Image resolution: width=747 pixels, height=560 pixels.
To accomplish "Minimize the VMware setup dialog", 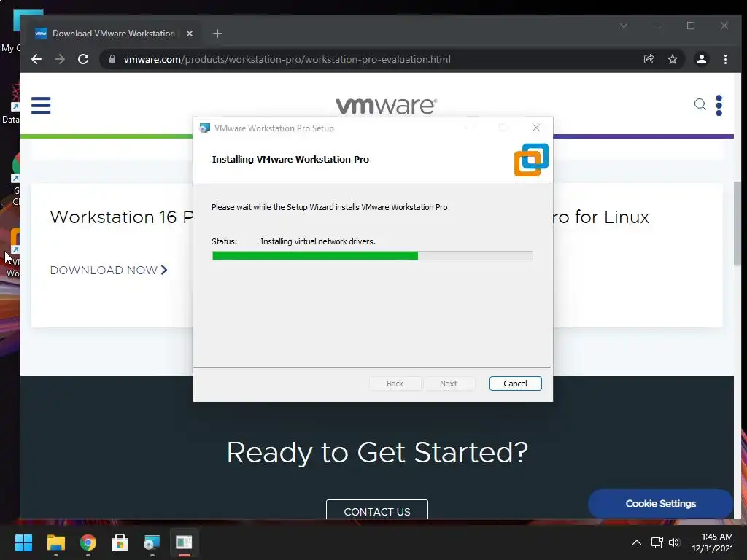I will pyautogui.click(x=470, y=128).
